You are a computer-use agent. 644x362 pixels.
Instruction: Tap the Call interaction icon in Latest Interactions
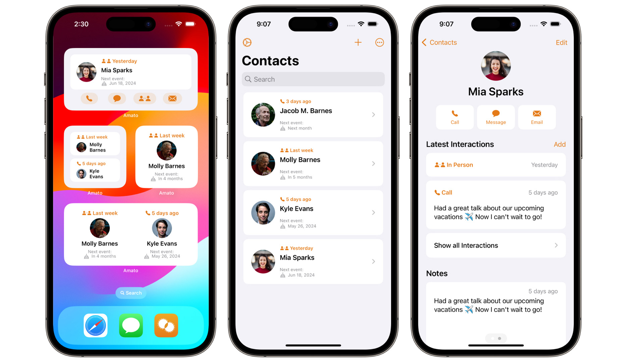tap(437, 192)
